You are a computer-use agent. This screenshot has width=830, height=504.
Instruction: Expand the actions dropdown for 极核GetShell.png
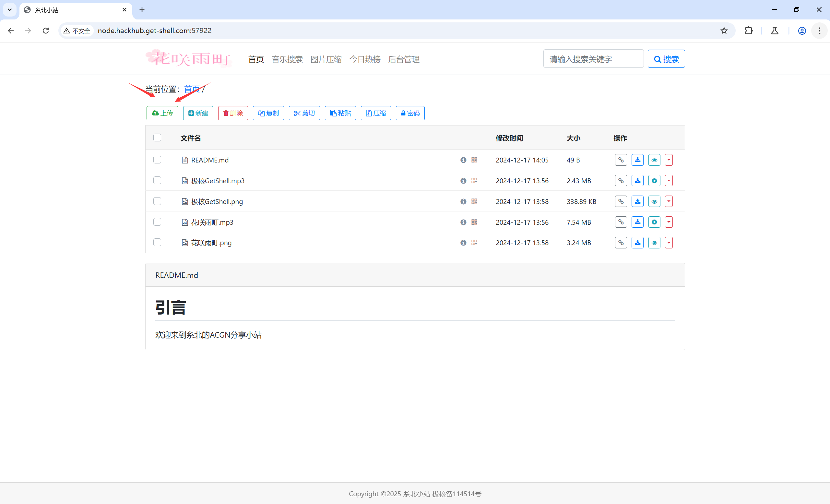[x=669, y=201]
